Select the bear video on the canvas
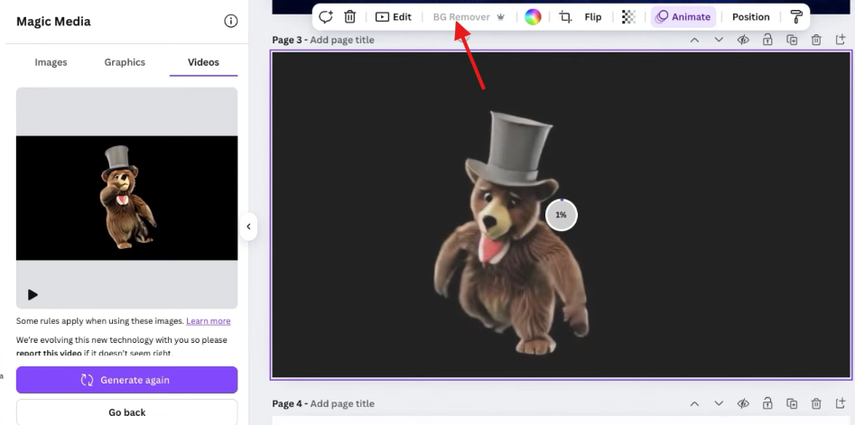 (561, 214)
